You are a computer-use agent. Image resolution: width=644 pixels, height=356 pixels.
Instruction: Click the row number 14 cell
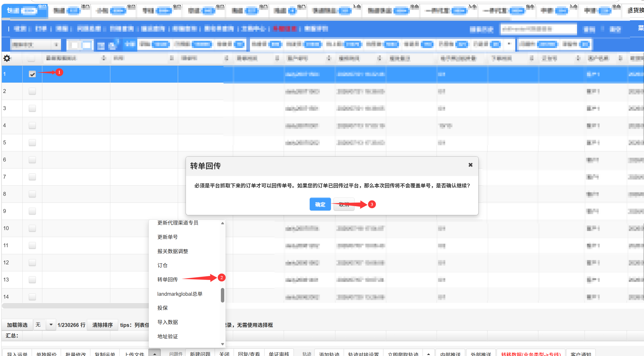pyautogui.click(x=12, y=297)
